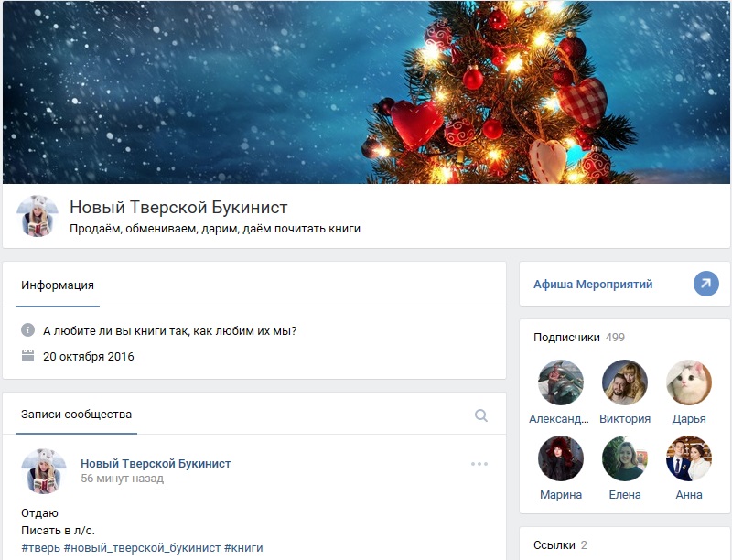Open the Ссылки links section
This screenshot has height=560, width=732.
554,545
